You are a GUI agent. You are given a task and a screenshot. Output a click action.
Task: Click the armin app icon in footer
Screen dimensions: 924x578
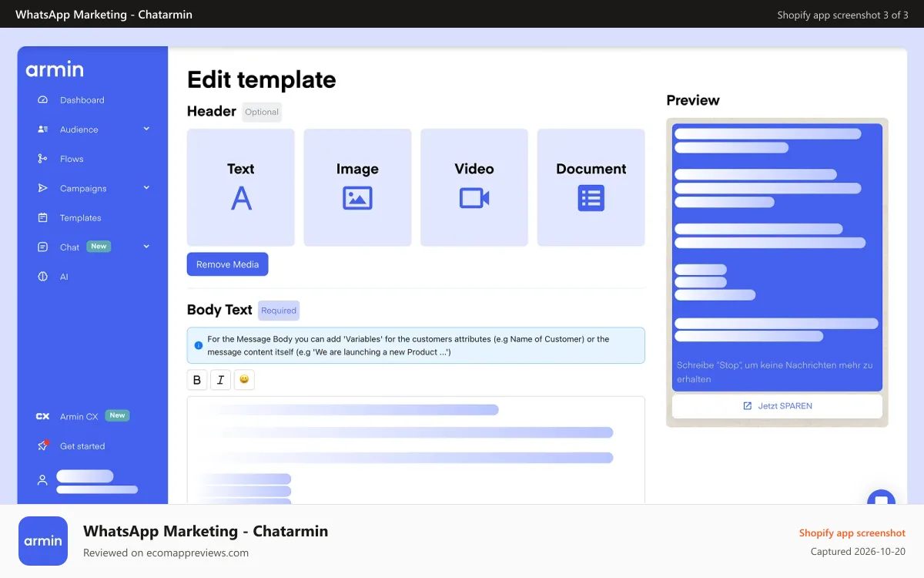pyautogui.click(x=43, y=541)
